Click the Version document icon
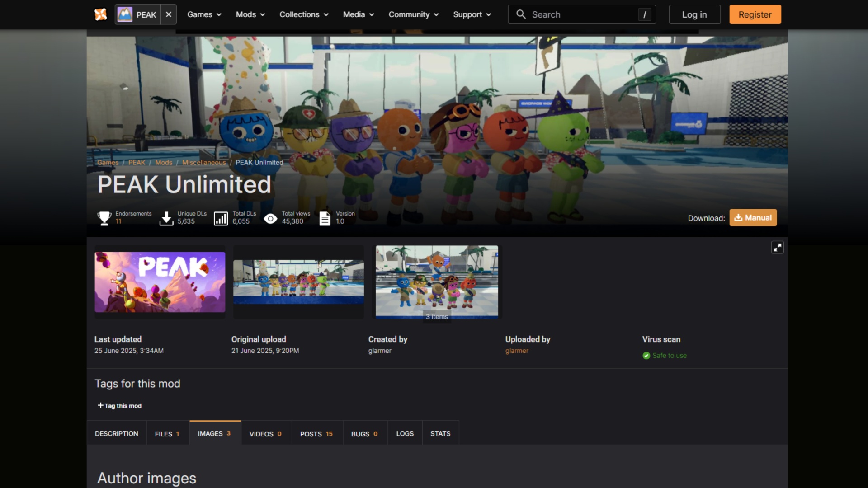Image resolution: width=868 pixels, height=488 pixels. [325, 218]
